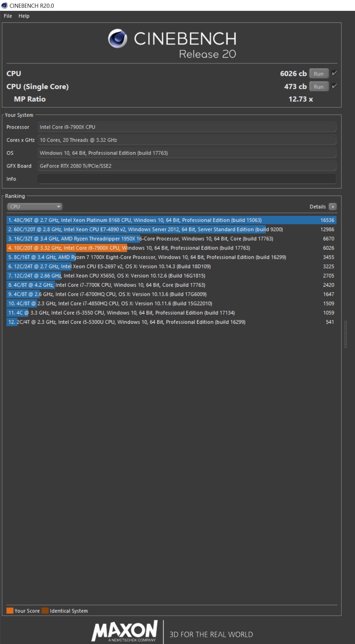355x644 pixels.
Task: Click the right edge panel grip handle
Action: 345,334
